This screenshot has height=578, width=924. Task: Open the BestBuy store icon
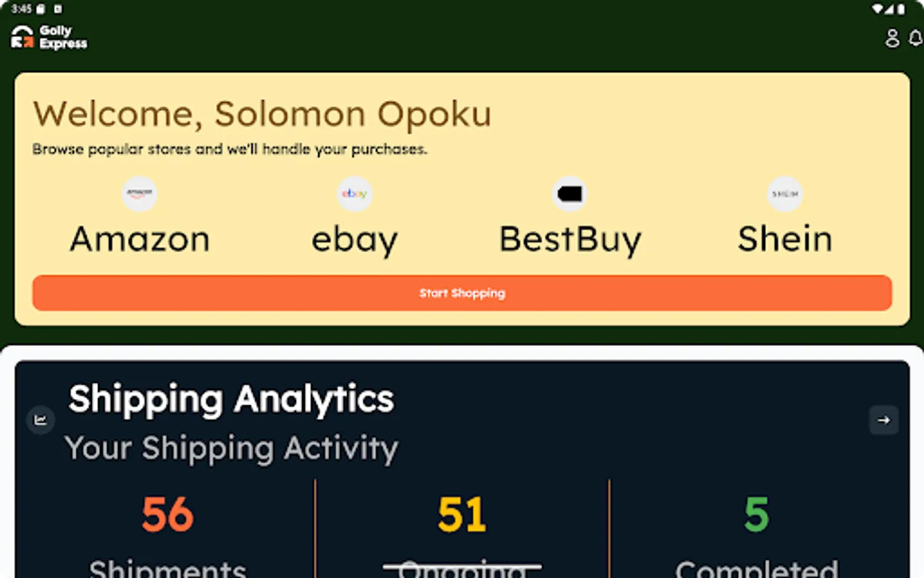click(570, 193)
